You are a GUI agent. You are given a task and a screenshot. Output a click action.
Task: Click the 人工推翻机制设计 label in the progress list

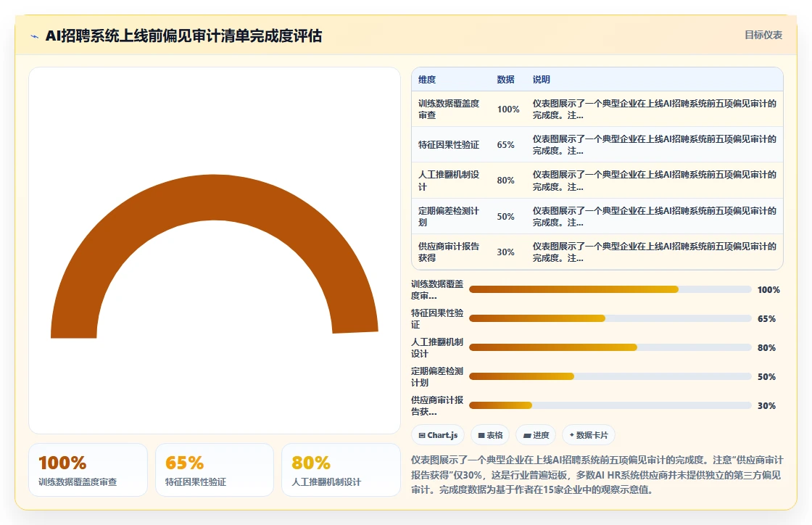pos(437,347)
